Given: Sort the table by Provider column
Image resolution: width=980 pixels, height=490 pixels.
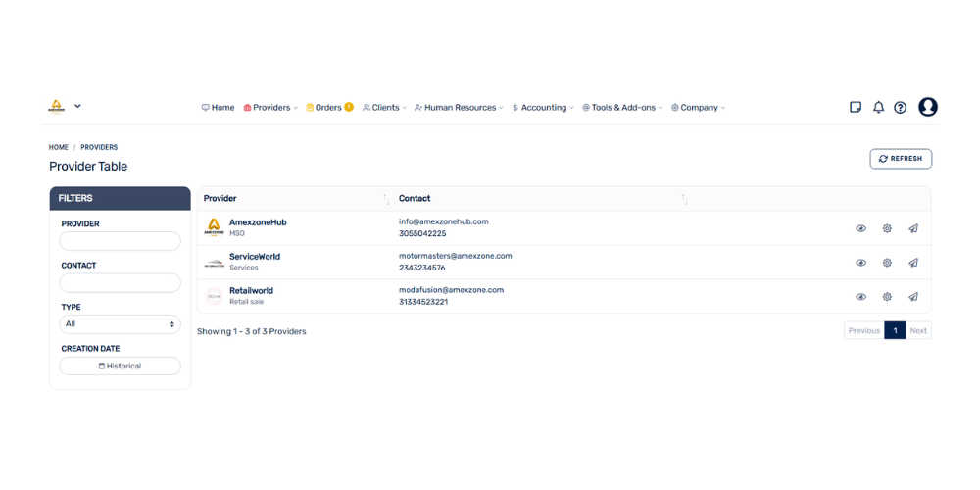Looking at the screenshot, I should pos(220,199).
